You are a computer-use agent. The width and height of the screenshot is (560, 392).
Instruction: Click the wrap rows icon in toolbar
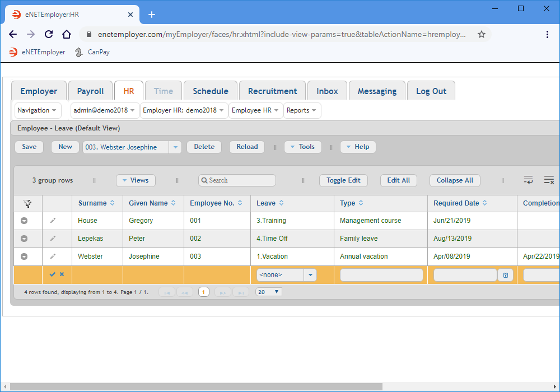[x=528, y=180]
